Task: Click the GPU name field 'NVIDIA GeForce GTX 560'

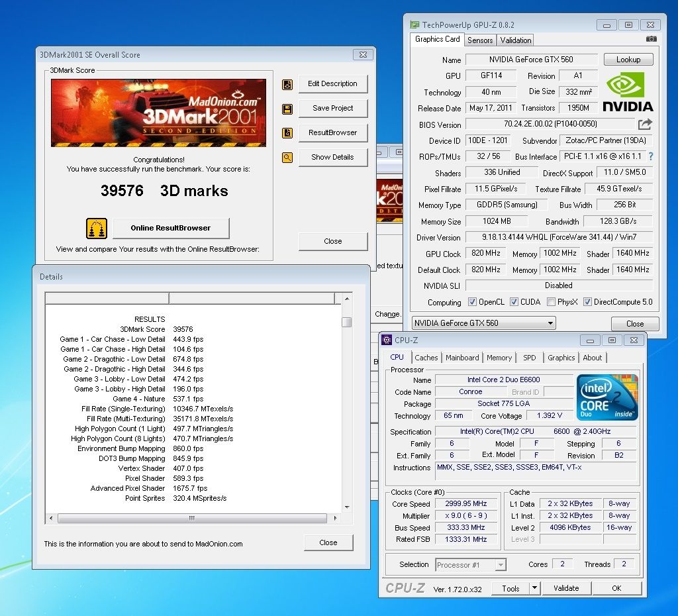Action: pos(531,59)
